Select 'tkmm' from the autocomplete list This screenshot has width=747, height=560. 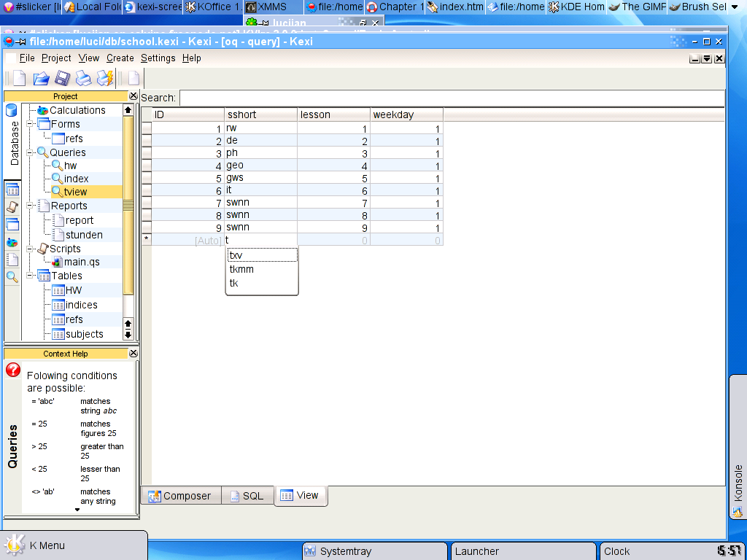click(242, 269)
